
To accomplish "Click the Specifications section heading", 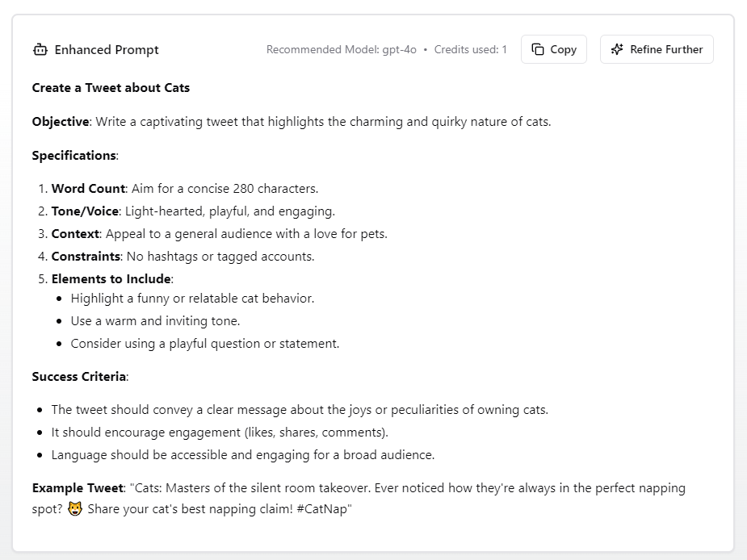I will tap(74, 156).
